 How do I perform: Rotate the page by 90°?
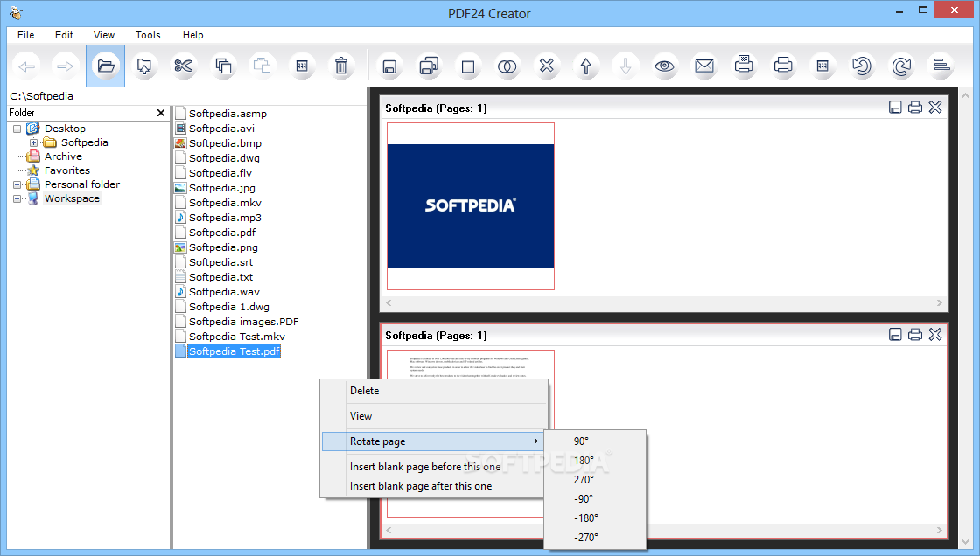tap(595, 441)
